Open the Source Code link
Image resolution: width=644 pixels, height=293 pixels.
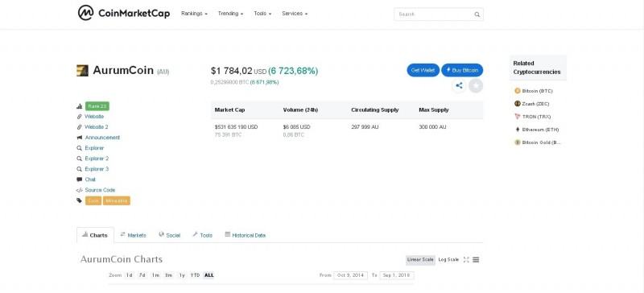click(x=100, y=190)
